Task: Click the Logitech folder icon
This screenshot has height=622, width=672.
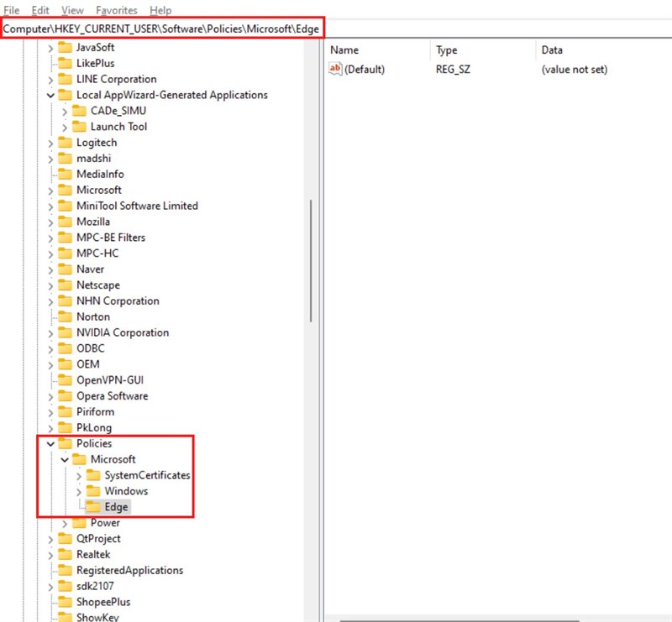Action: [x=65, y=142]
